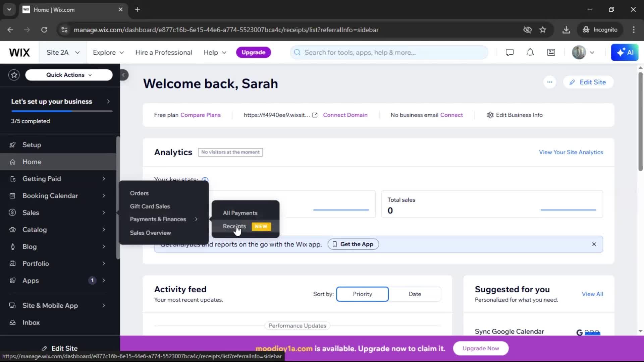The height and width of the screenshot is (362, 644).
Task: Select All Payments submenu item
Action: (240, 213)
